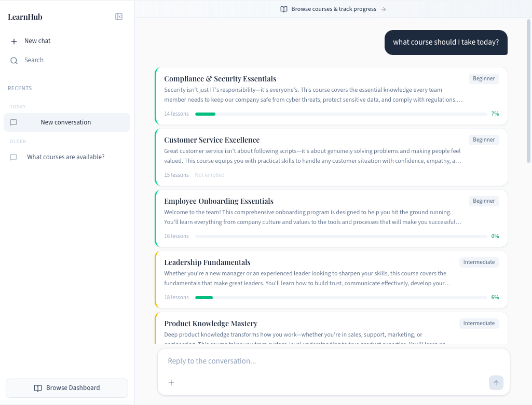
Task: Click the Leadership Fundamentals course card
Action: [331, 279]
